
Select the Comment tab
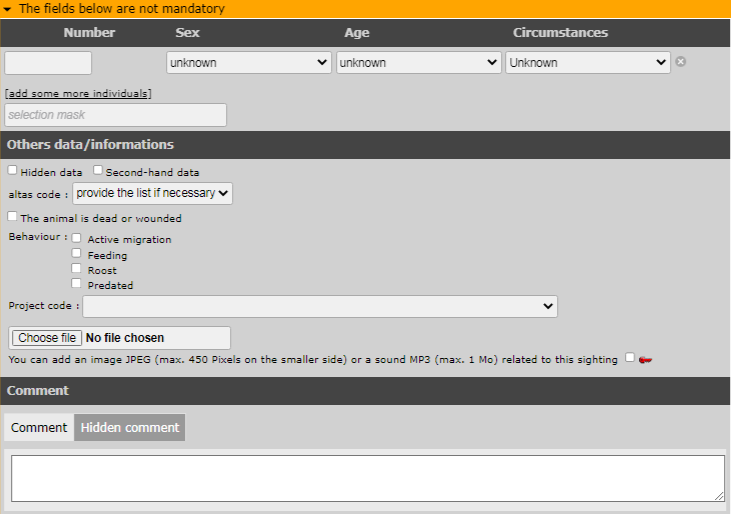pyautogui.click(x=39, y=428)
